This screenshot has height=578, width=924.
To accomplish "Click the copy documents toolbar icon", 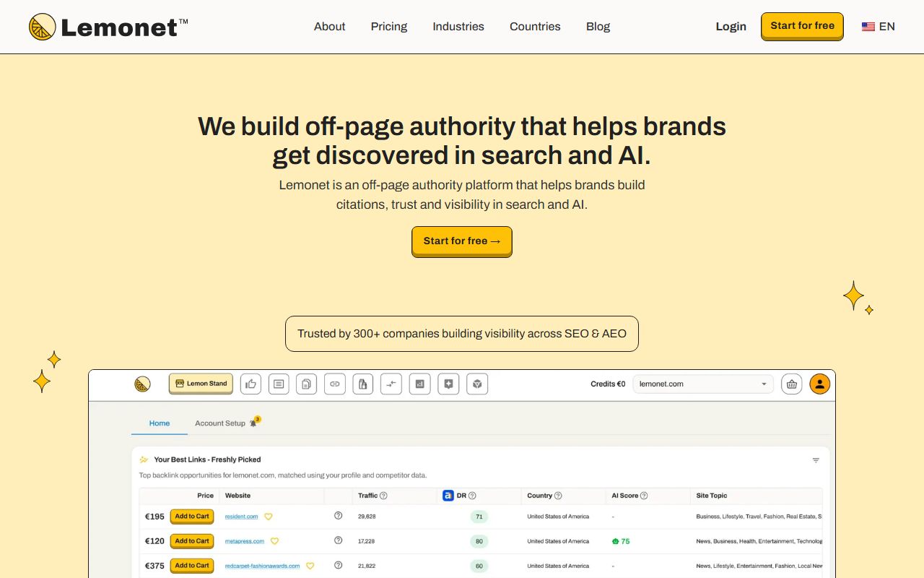I will coord(307,384).
